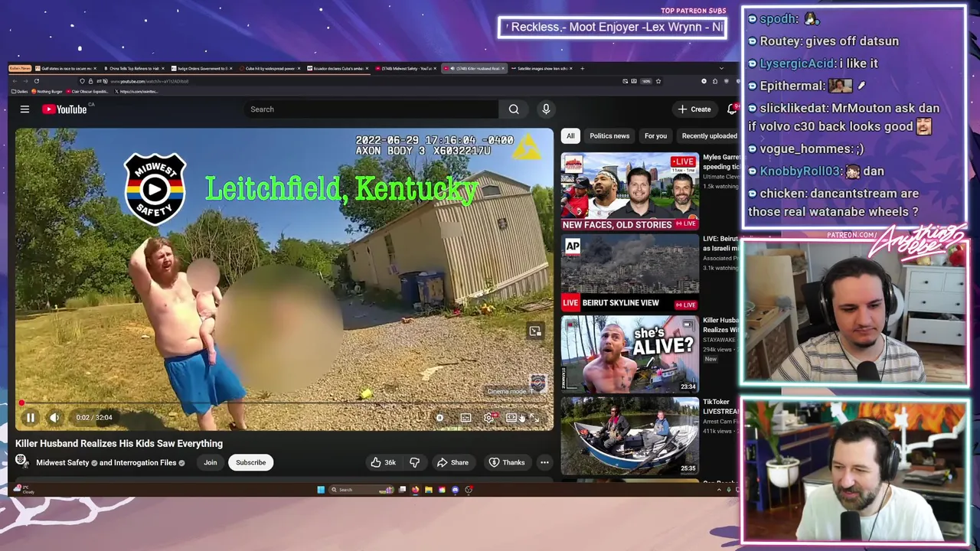Screen dimensions: 980x551
Task: Select the Recently uploaded filter chip
Action: point(709,136)
